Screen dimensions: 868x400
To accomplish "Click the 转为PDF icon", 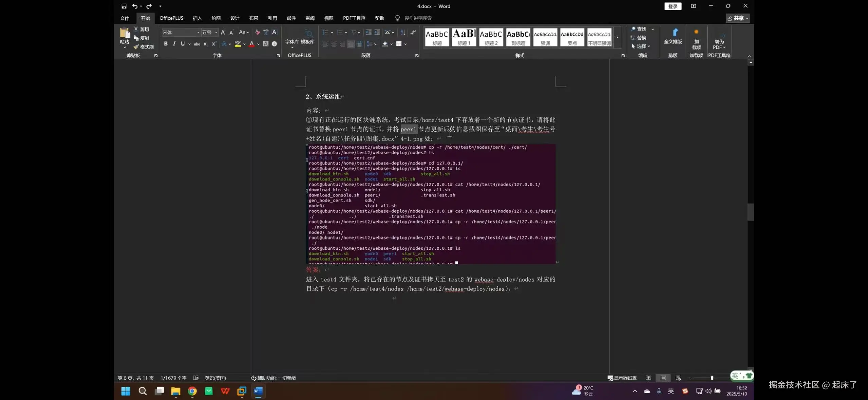I will (718, 41).
